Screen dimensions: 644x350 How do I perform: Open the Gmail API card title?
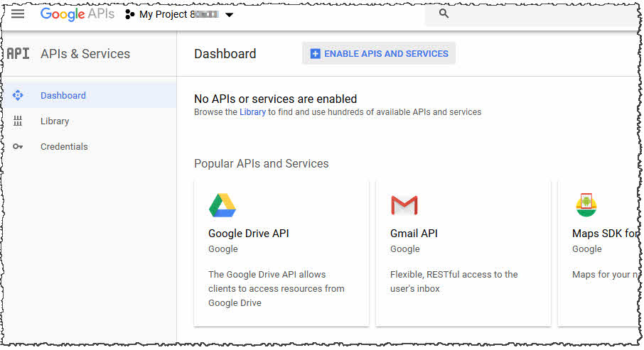(x=414, y=234)
